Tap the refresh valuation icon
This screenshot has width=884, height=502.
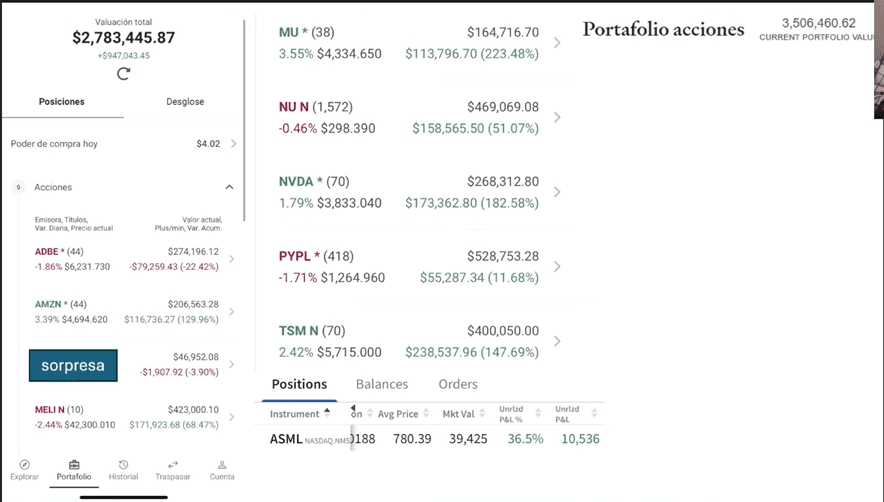tap(123, 73)
